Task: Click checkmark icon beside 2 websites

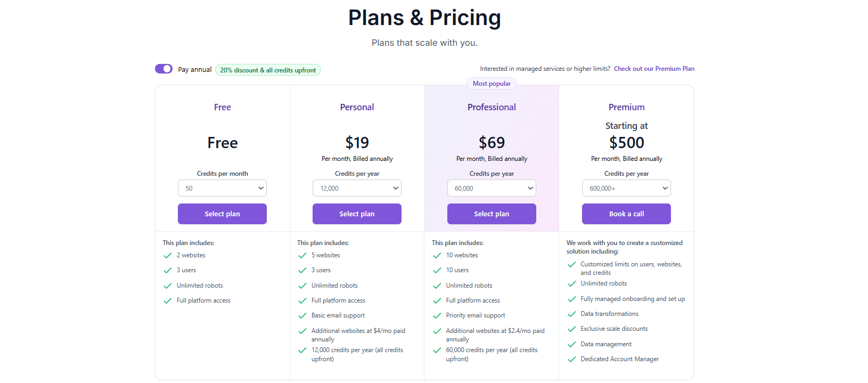Action: tap(168, 255)
